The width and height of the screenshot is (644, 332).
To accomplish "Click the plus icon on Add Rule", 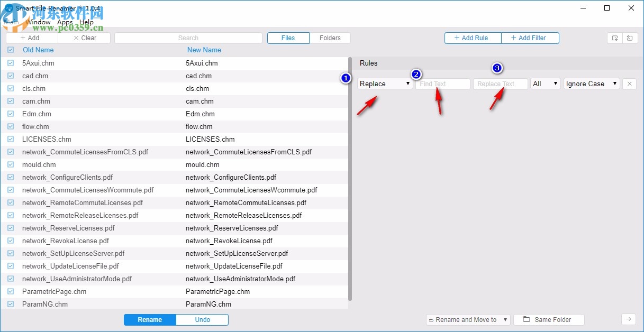I will pyautogui.click(x=456, y=38).
